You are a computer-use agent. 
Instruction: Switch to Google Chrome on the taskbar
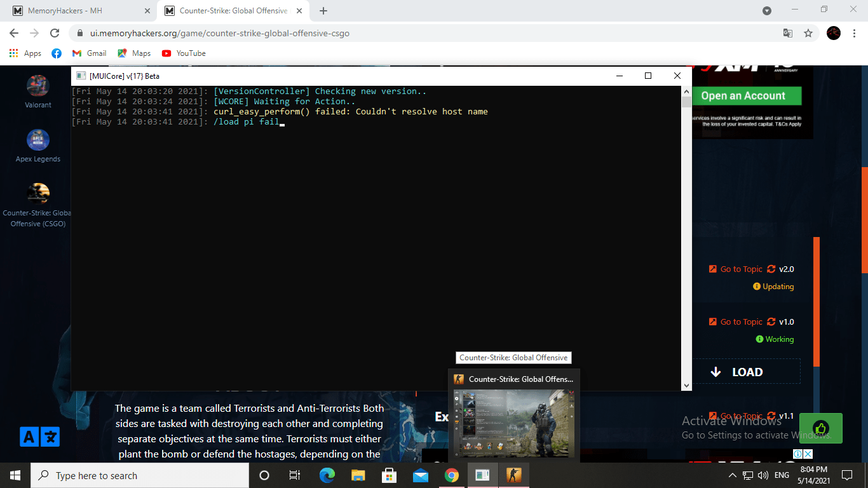452,475
